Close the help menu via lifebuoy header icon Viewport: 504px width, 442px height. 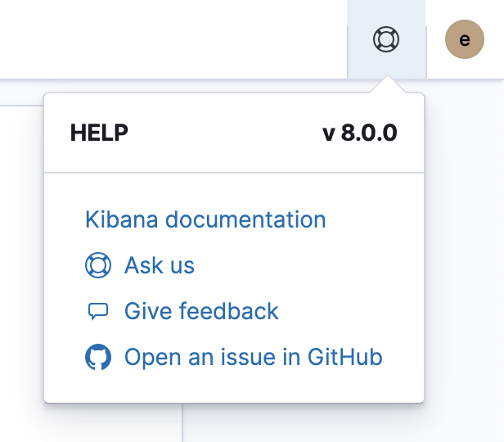pyautogui.click(x=386, y=39)
